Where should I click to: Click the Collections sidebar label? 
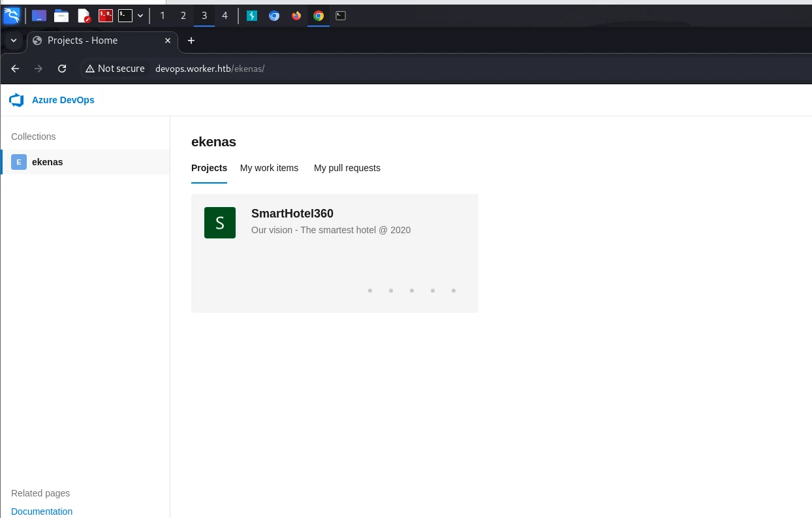click(x=33, y=137)
